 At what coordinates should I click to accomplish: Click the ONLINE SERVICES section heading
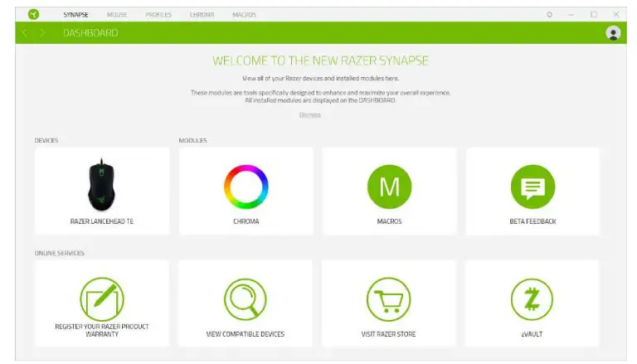[x=60, y=253]
